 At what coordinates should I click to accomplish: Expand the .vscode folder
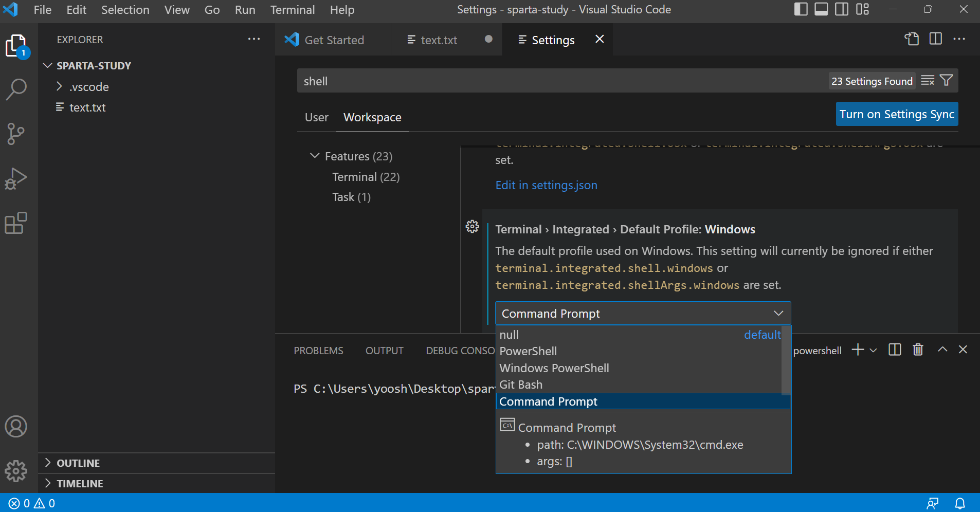[x=83, y=87]
